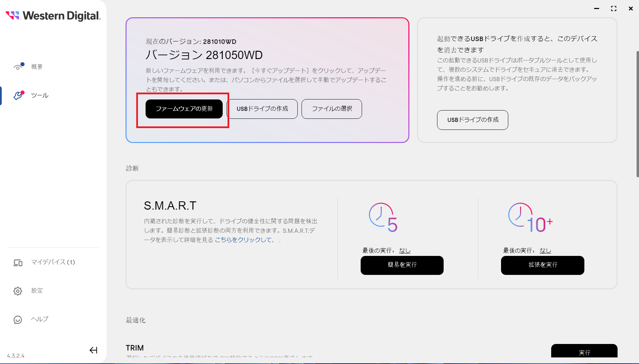The width and height of the screenshot is (639, 364).
Task: Open the 概要 menu item
Action: [37, 67]
